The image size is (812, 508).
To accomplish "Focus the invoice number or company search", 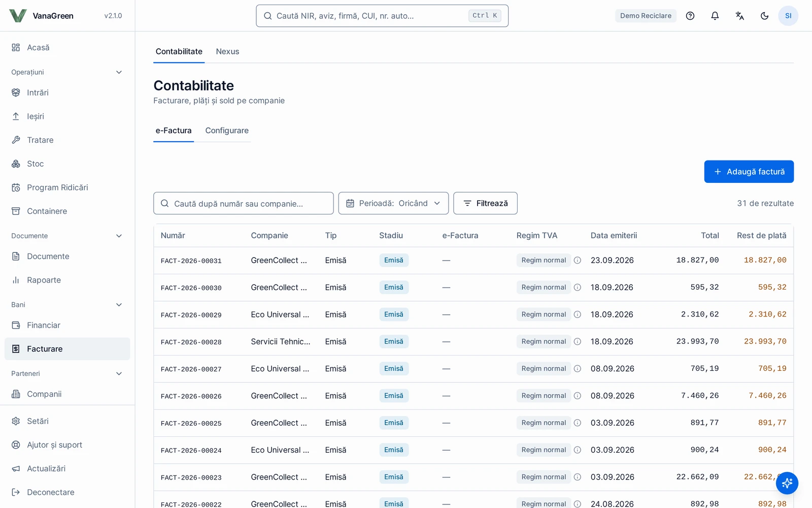I will point(244,203).
